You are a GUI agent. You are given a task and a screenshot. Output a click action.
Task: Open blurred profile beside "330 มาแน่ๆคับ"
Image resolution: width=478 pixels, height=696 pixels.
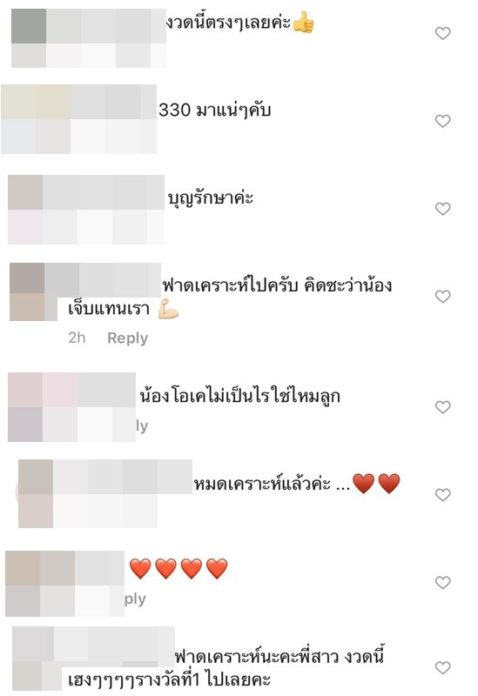pyautogui.click(x=79, y=119)
